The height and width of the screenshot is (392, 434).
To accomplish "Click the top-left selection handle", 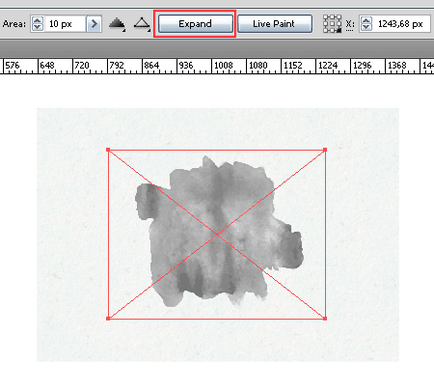I will click(x=108, y=150).
